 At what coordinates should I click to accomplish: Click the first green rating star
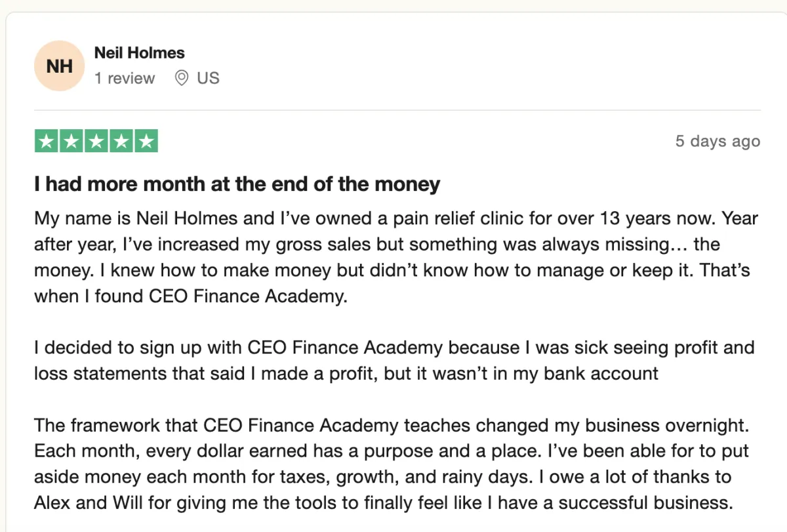click(x=46, y=141)
